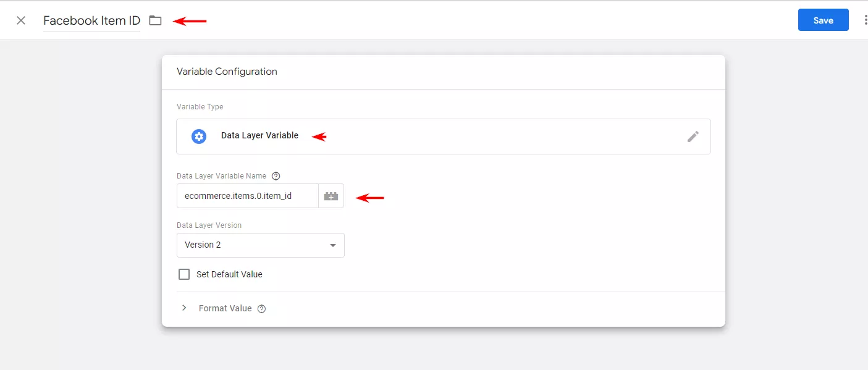Open the variable picker brick icon

[331, 196]
